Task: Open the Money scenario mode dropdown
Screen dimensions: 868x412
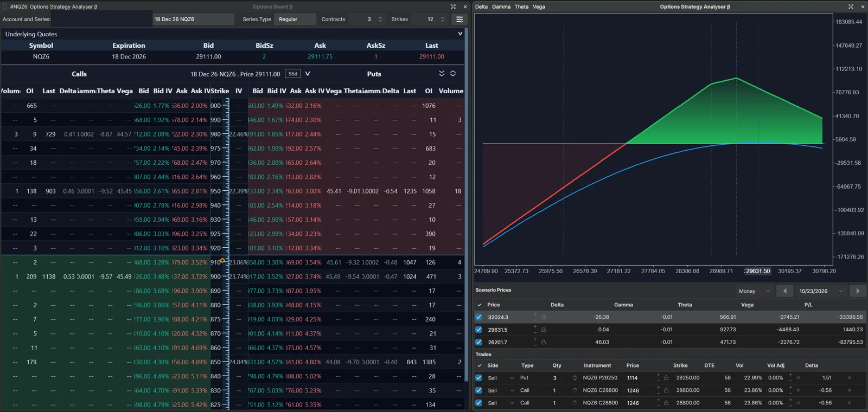Action: [x=754, y=291]
